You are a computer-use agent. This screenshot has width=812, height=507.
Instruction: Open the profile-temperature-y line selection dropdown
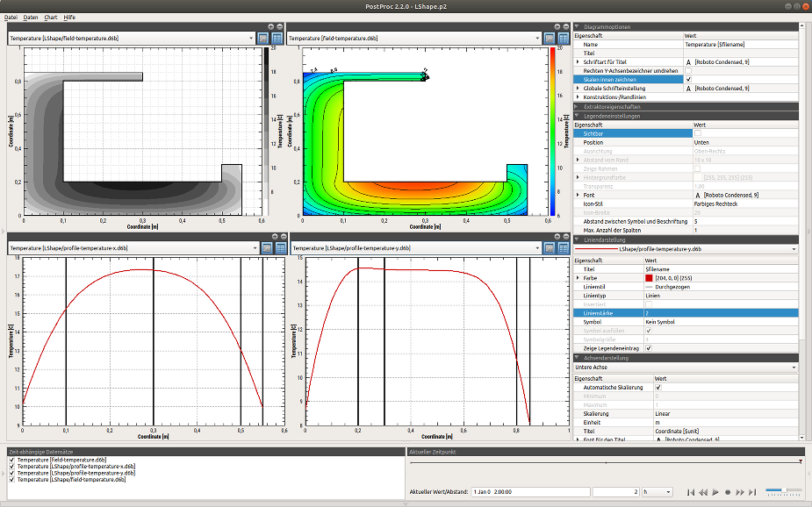[686, 249]
